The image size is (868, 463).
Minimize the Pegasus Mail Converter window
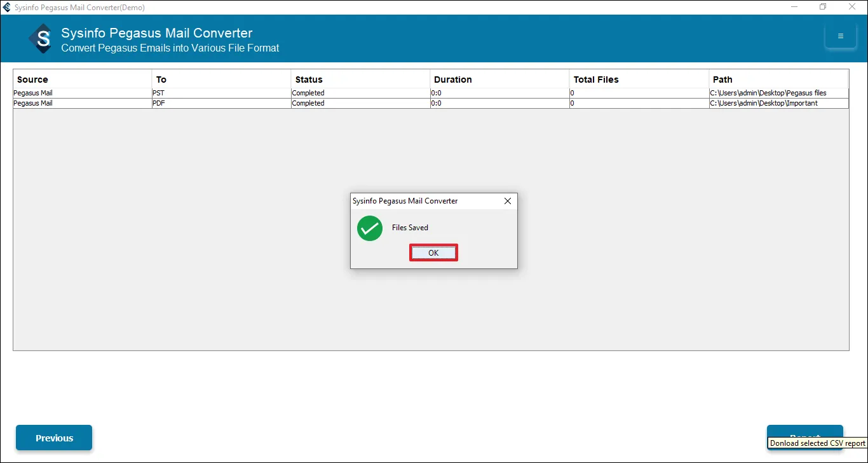[795, 7]
